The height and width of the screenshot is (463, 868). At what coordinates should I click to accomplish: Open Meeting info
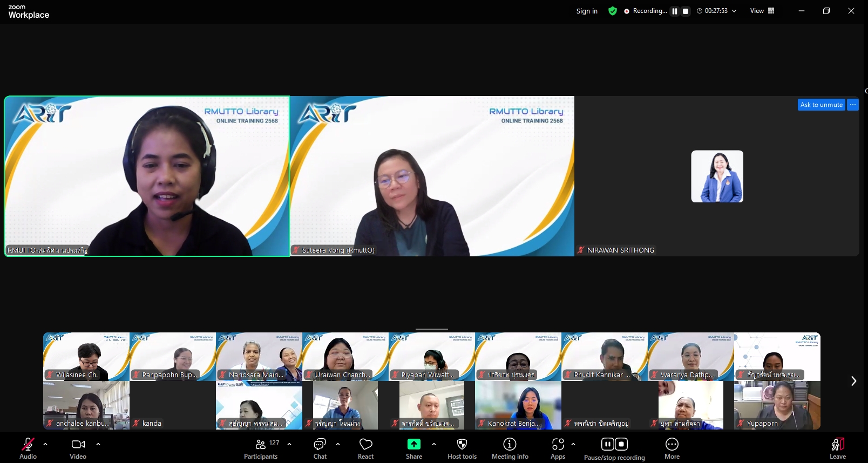pyautogui.click(x=510, y=448)
